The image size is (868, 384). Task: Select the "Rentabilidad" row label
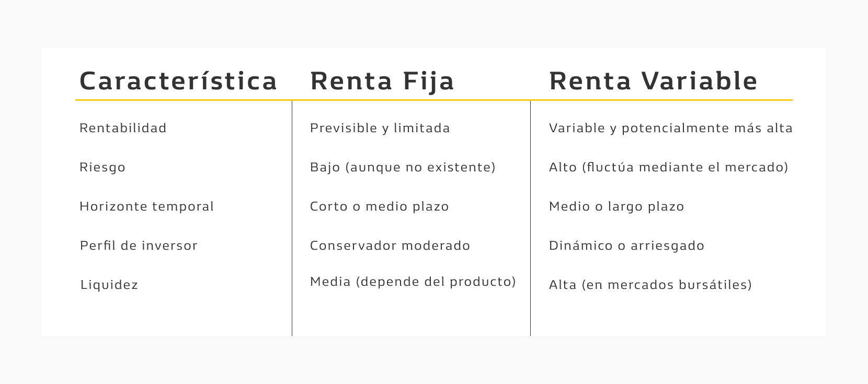coord(123,128)
